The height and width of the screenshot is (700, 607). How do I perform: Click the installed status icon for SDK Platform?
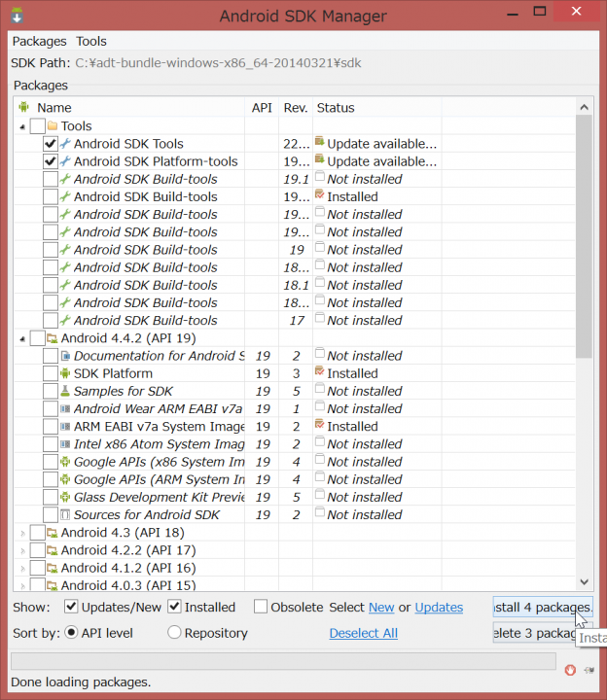point(319,371)
